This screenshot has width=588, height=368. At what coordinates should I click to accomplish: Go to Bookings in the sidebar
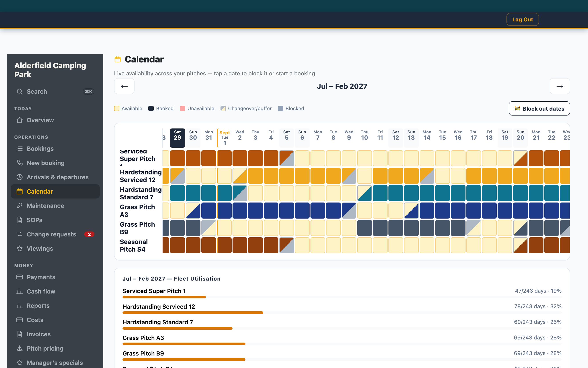click(x=55, y=149)
